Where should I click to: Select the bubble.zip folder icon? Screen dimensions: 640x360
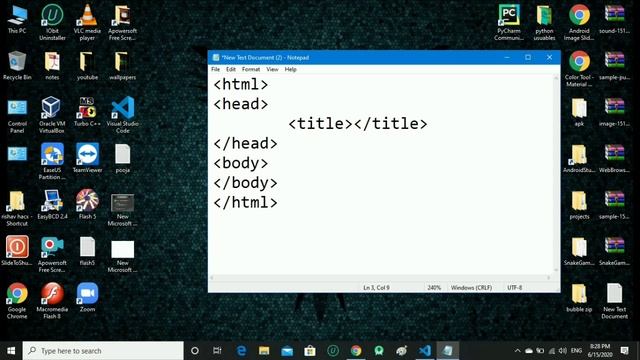579,298
